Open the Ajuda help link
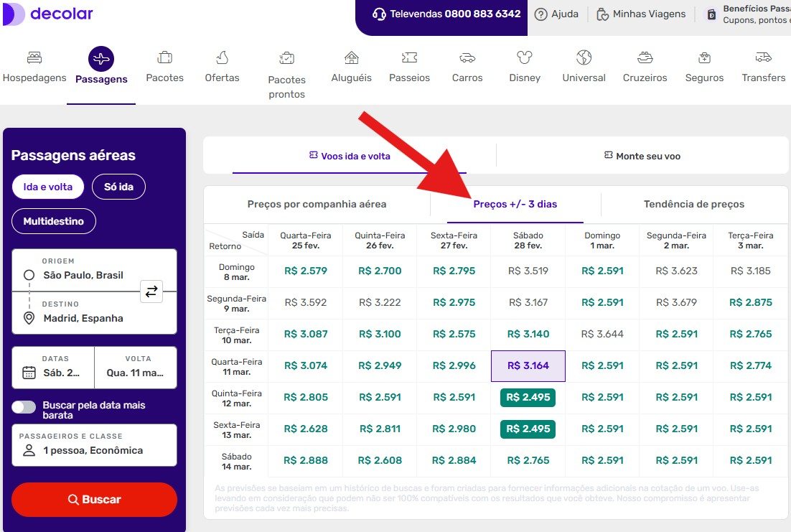 [556, 14]
